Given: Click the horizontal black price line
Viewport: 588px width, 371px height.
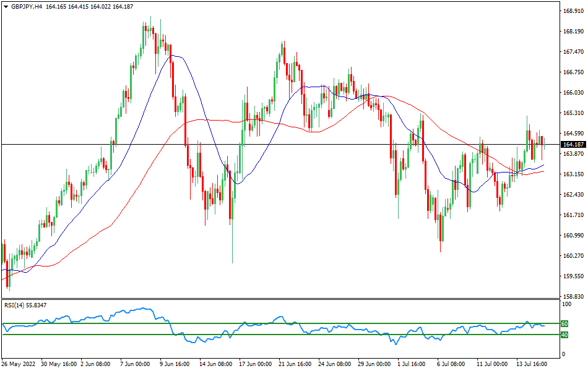Looking at the screenshot, I should coord(279,144).
